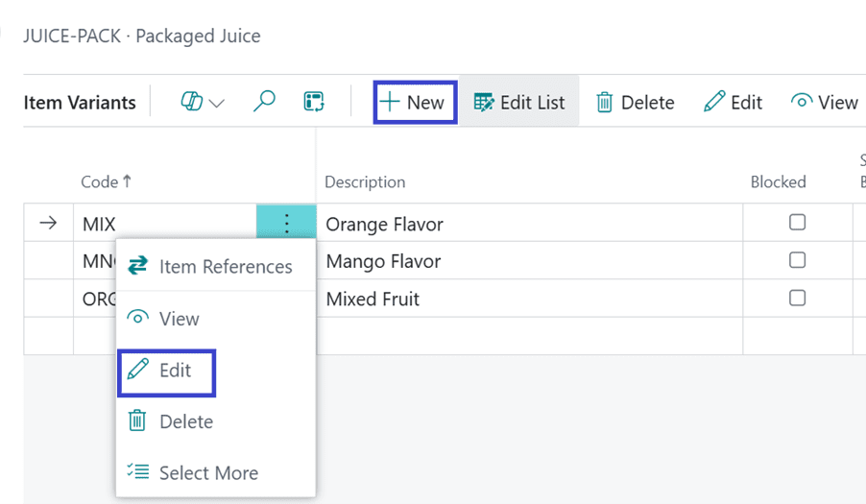The width and height of the screenshot is (866, 504).
Task: Expand the Copilot dropdown chevron
Action: pos(217,103)
